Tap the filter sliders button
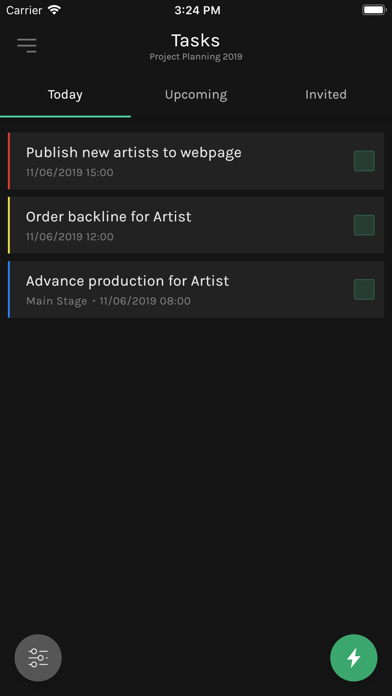Viewport: 392px width, 696px height. pos(38,657)
